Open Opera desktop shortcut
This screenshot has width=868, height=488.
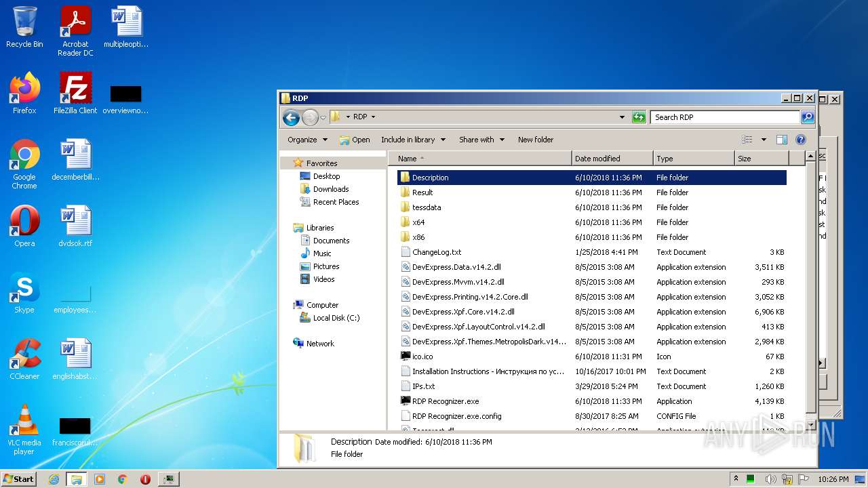click(x=24, y=226)
